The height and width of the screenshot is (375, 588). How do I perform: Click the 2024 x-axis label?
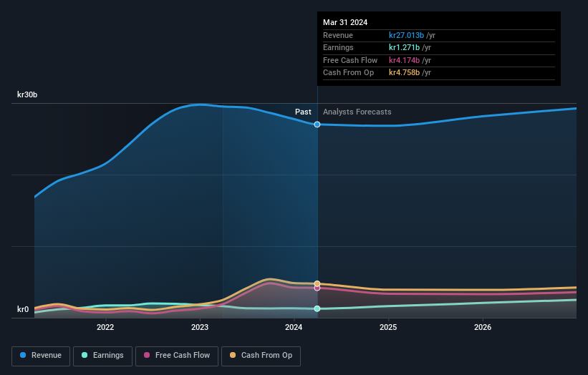294,328
